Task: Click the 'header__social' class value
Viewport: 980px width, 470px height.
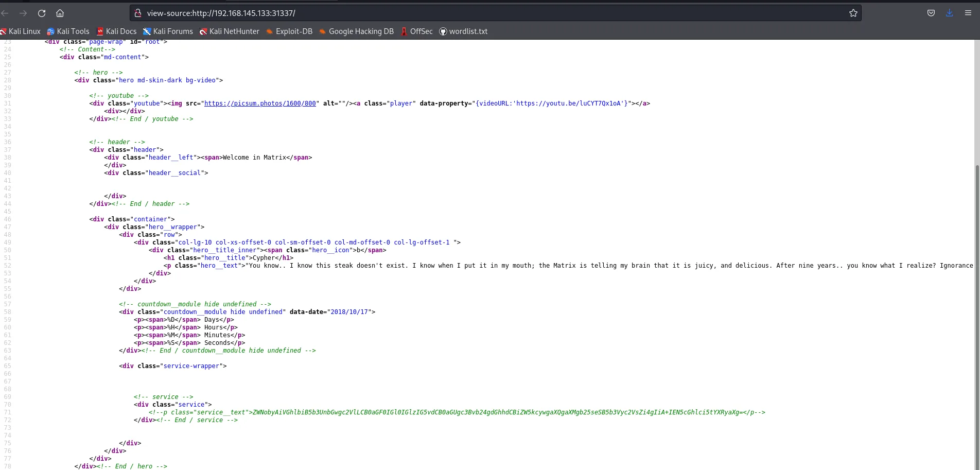Action: click(x=174, y=173)
